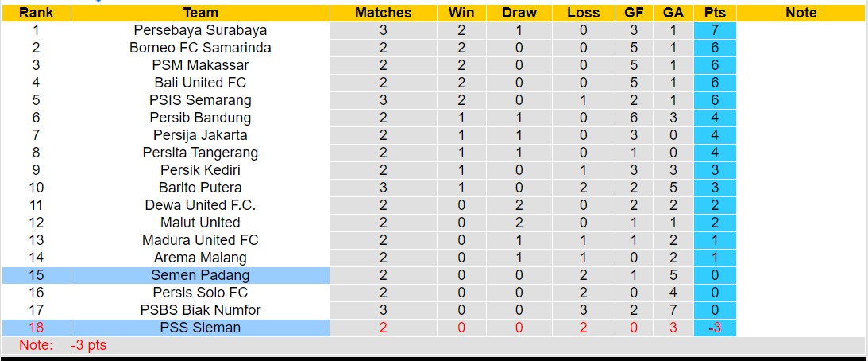
Task: Click the Note column header
Action: point(800,13)
